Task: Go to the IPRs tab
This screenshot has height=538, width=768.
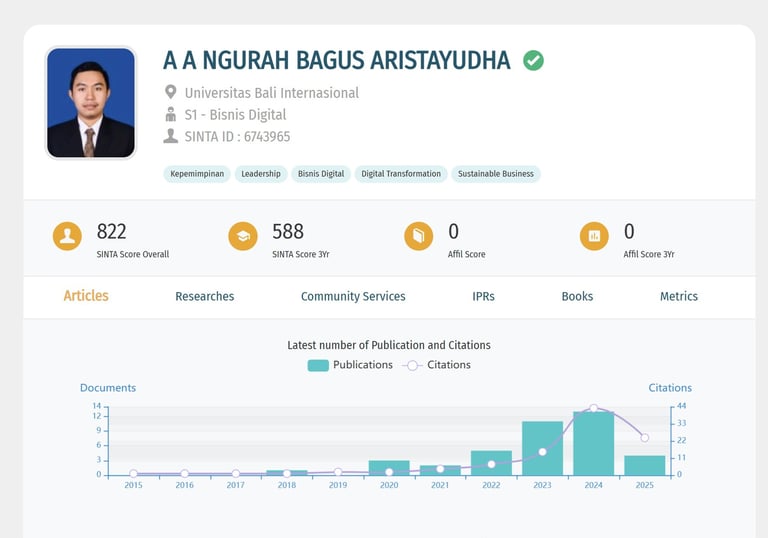Action: point(483,296)
